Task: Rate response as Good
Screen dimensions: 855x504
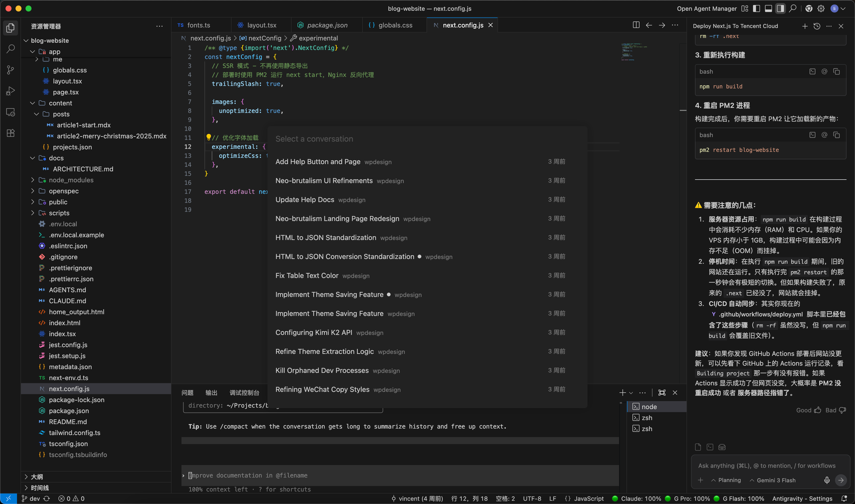Action: click(x=808, y=410)
